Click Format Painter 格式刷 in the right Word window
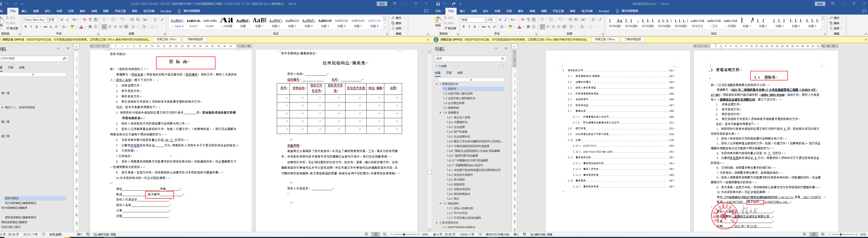 pos(450,28)
